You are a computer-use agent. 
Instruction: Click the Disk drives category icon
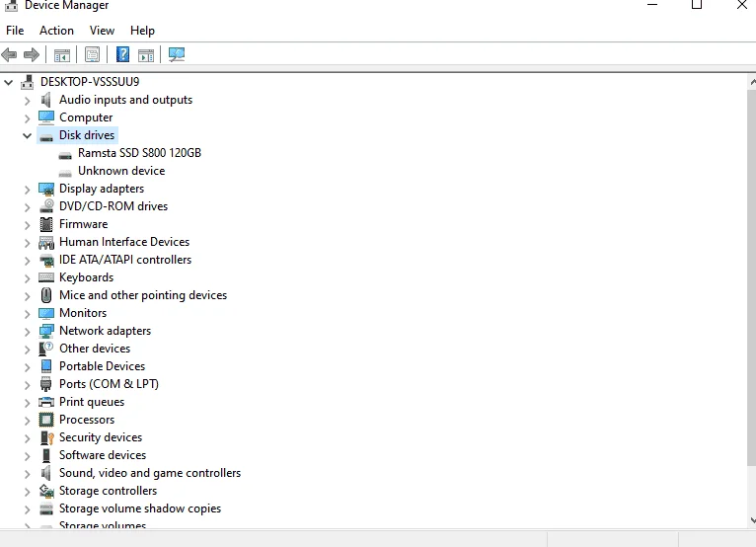pyautogui.click(x=46, y=137)
